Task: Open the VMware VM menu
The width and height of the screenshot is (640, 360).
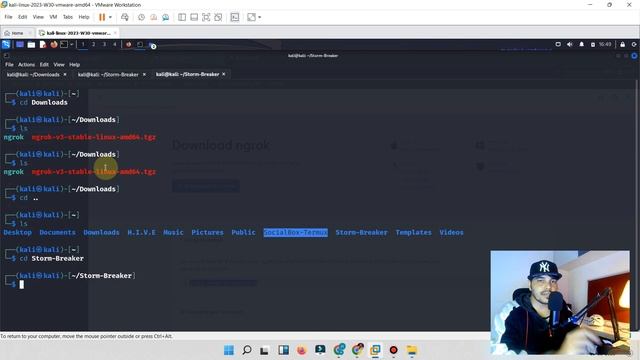Action: [x=53, y=17]
